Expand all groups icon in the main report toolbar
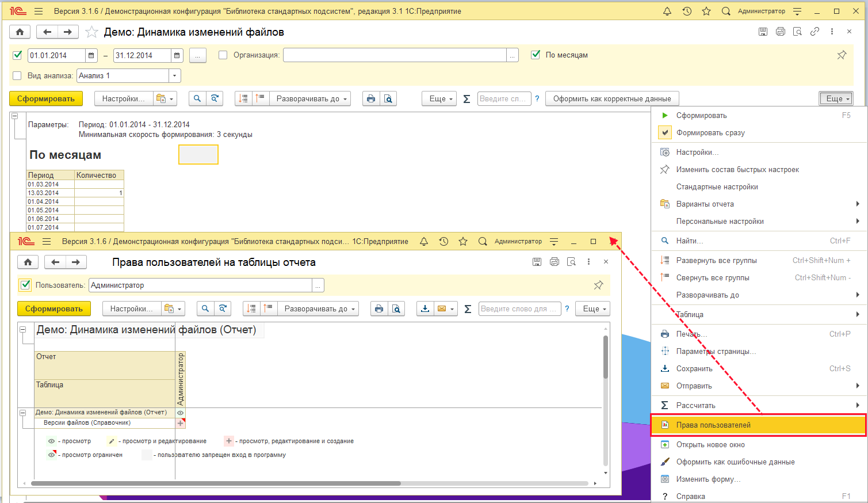 coord(243,98)
